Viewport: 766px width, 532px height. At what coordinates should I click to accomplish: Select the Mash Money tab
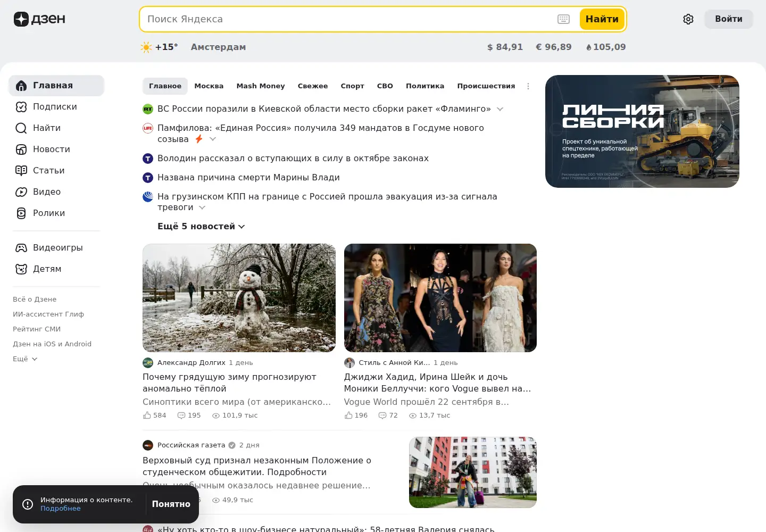[261, 86]
